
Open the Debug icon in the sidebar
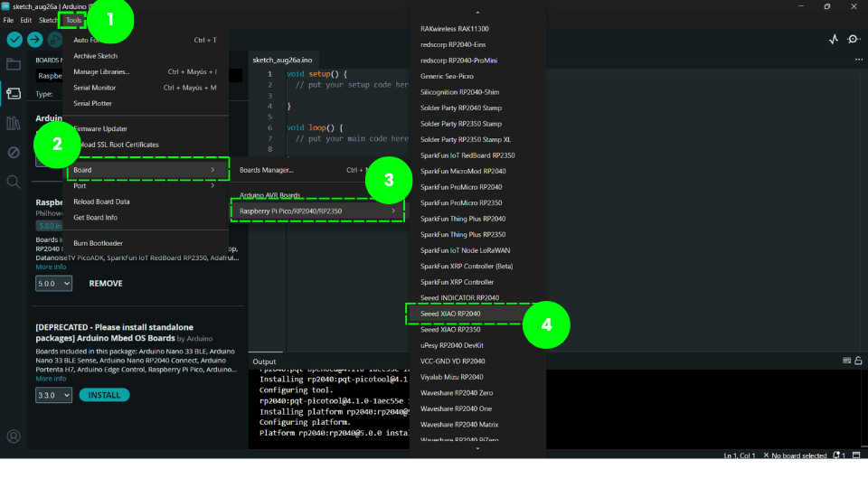(x=14, y=153)
